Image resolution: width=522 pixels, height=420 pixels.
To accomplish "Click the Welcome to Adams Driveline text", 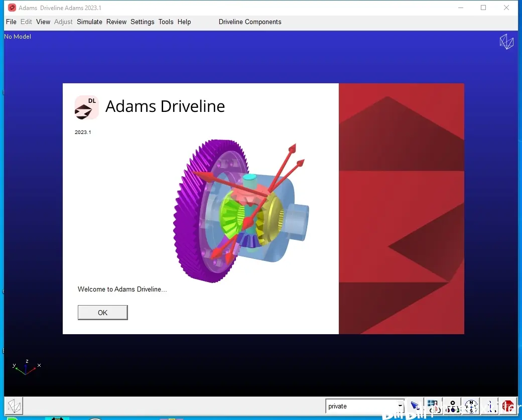I will (122, 289).
